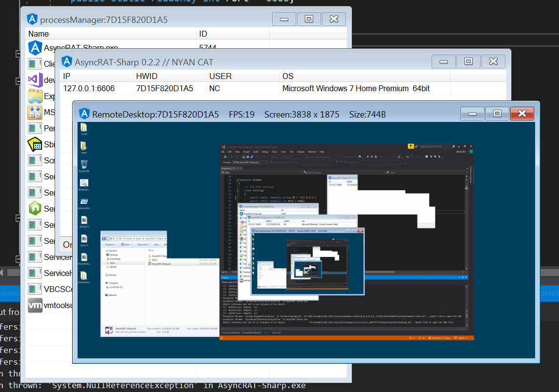Open the Window menu in remote Visual Studio

(x=312, y=152)
